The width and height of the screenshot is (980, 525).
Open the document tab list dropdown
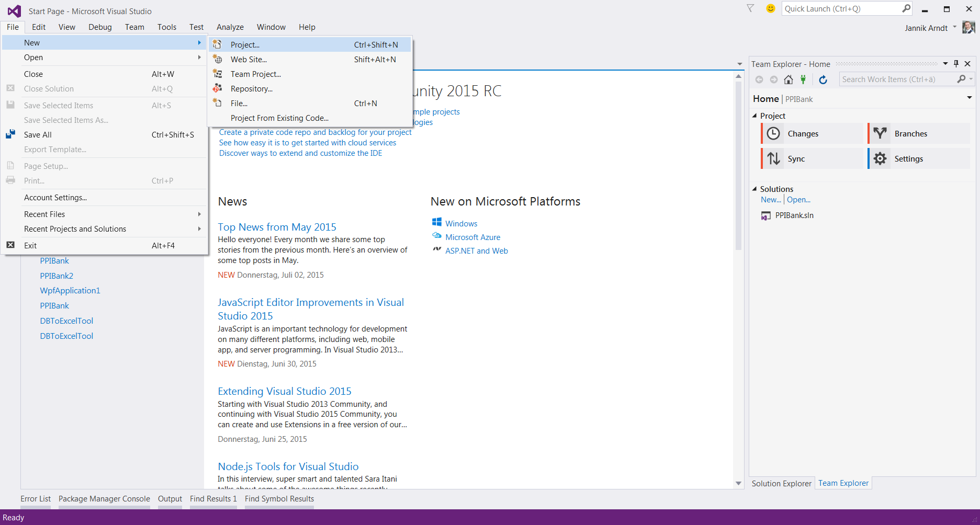pos(740,64)
